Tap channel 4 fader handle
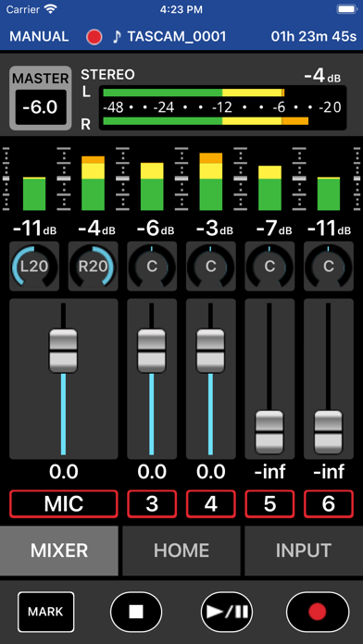This screenshot has width=363, height=644. (x=210, y=351)
